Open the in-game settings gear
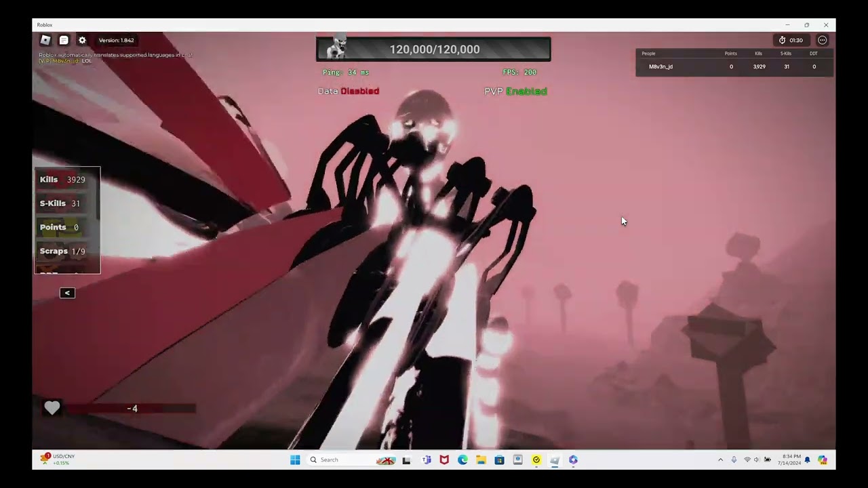The image size is (868, 488). click(x=82, y=40)
